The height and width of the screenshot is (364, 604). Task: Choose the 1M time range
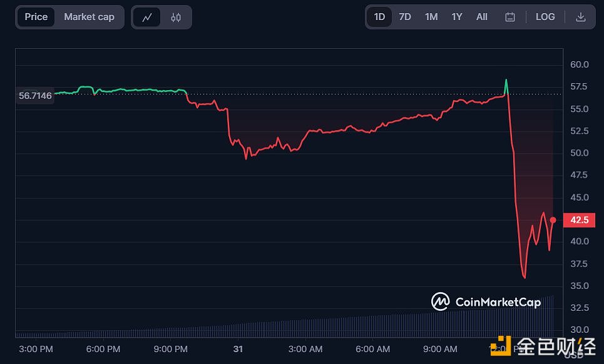click(431, 17)
